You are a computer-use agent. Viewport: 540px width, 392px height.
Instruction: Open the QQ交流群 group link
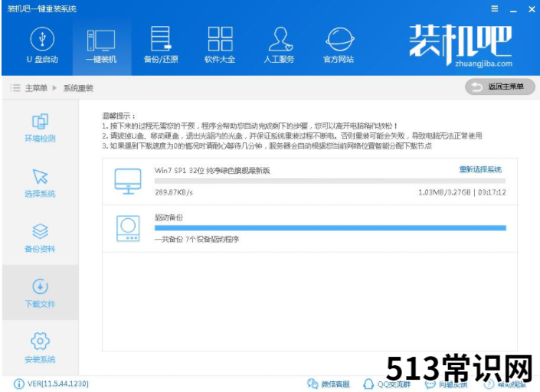click(x=387, y=384)
